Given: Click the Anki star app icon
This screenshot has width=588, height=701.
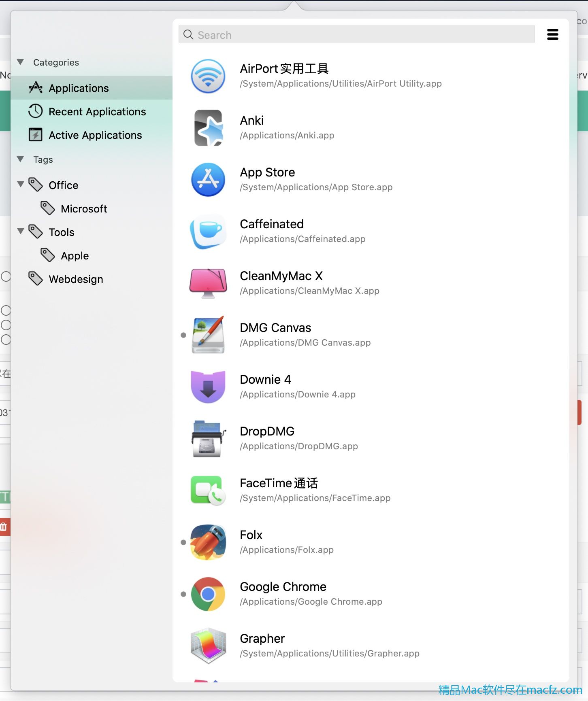Looking at the screenshot, I should pos(208,128).
